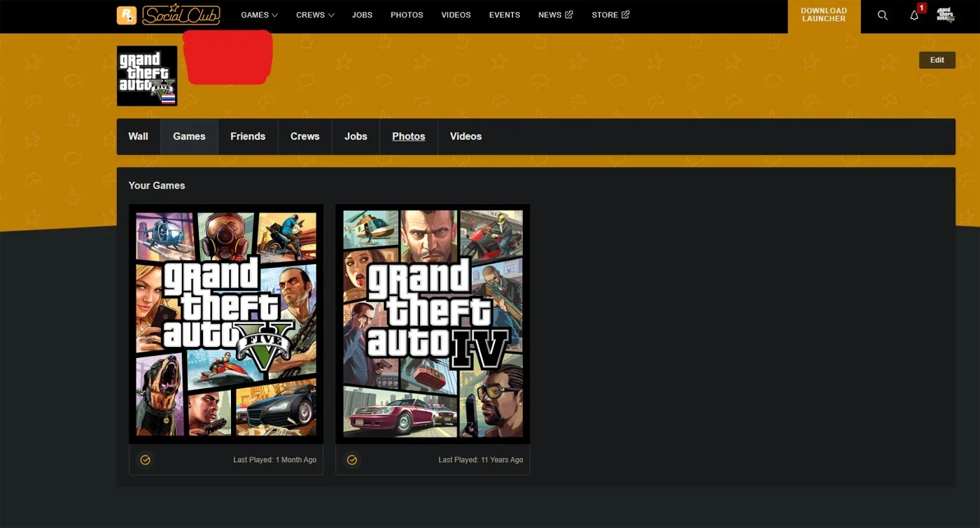Open the Grand Theft Auto V game cover
The image size is (980, 528).
click(226, 324)
